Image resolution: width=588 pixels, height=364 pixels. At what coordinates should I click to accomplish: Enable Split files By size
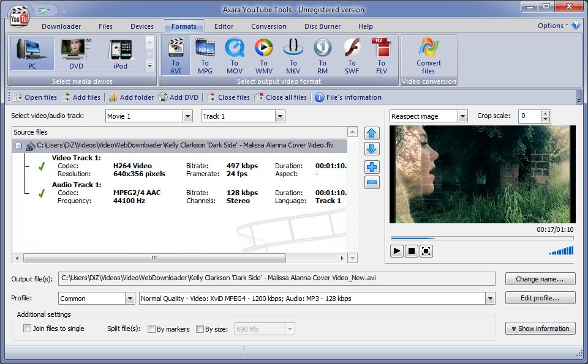200,329
